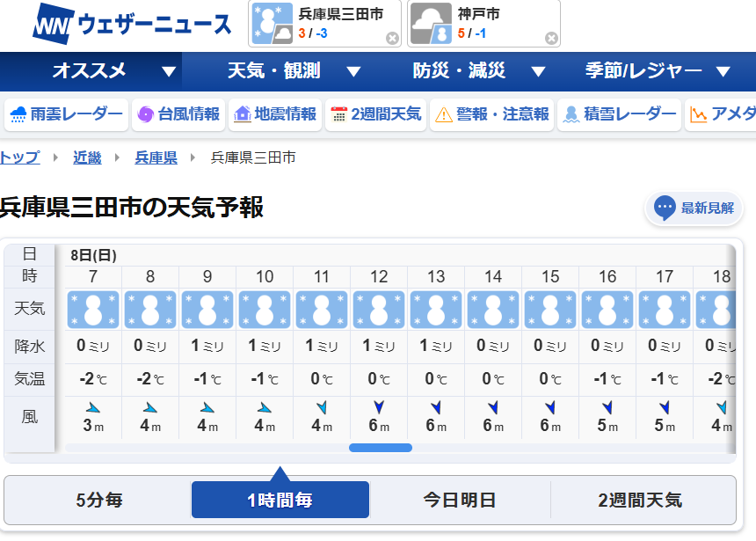Click the Weathernews logo
The width and height of the screenshot is (756, 541).
(x=132, y=25)
